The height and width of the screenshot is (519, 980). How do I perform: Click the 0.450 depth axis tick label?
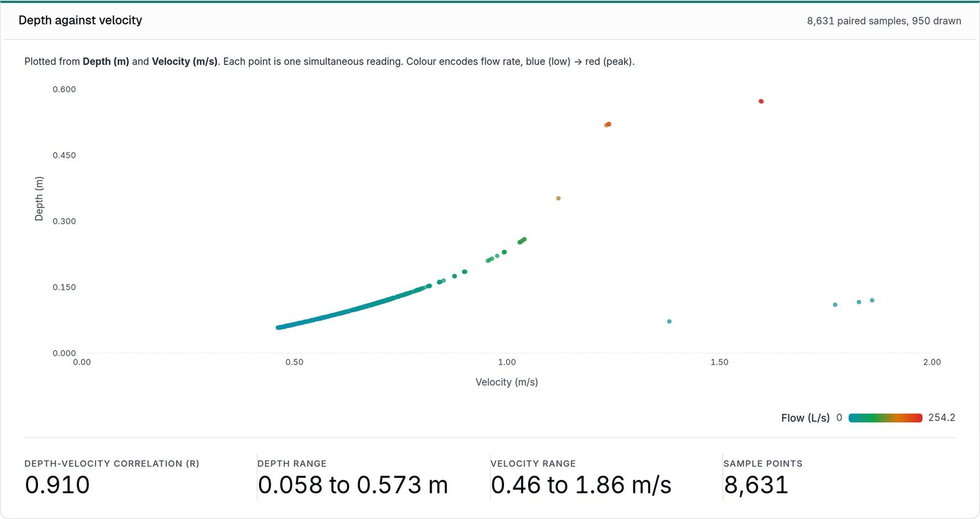(x=64, y=155)
